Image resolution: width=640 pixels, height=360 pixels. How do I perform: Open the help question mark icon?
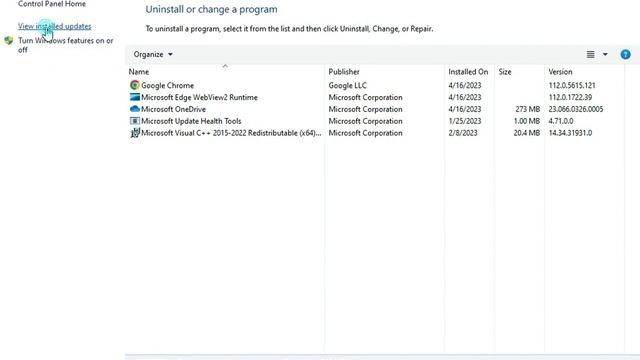(625, 54)
